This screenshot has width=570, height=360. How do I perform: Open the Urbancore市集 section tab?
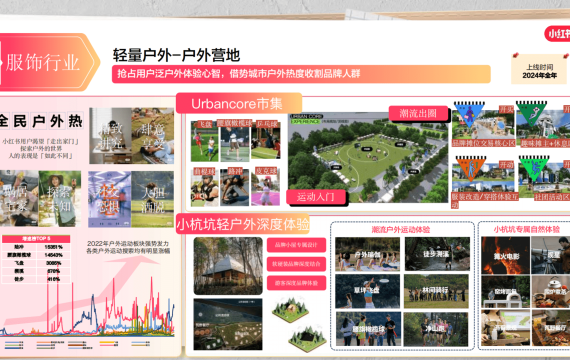tap(239, 104)
